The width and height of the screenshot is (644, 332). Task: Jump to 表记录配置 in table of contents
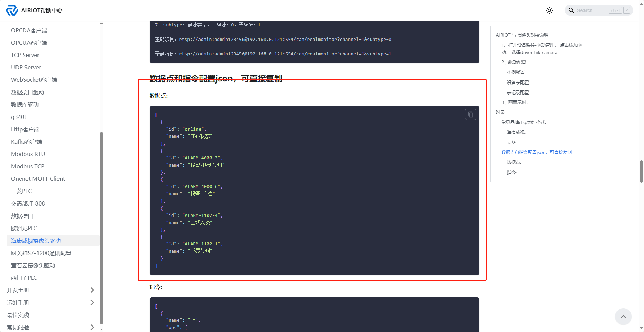[518, 92]
